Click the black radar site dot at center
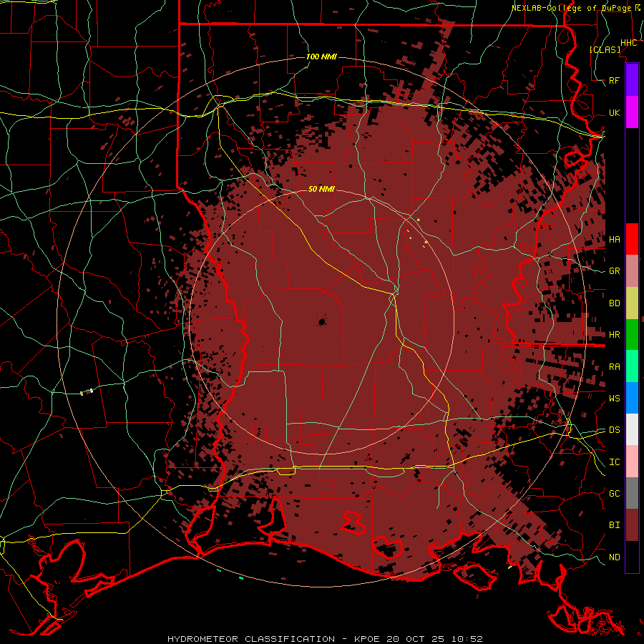The width and height of the screenshot is (644, 644). pyautogui.click(x=322, y=321)
